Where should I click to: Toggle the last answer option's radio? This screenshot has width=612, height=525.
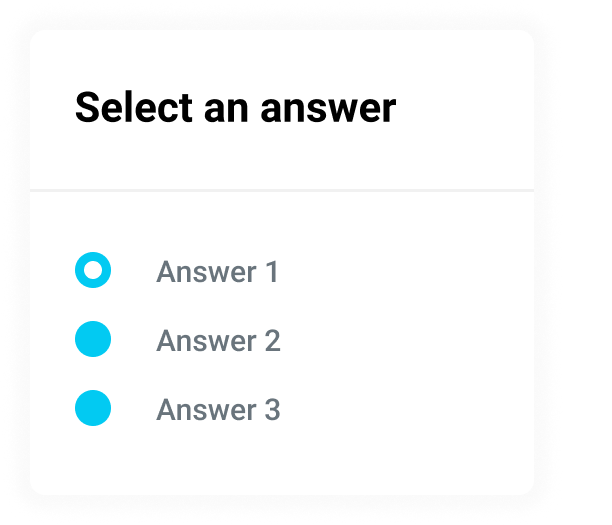tap(93, 408)
